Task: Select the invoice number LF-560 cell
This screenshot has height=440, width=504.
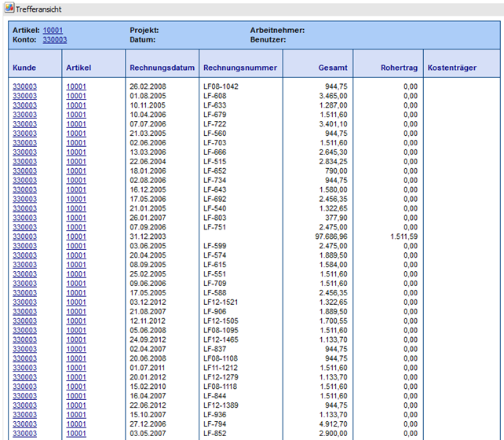Action: 215,133
